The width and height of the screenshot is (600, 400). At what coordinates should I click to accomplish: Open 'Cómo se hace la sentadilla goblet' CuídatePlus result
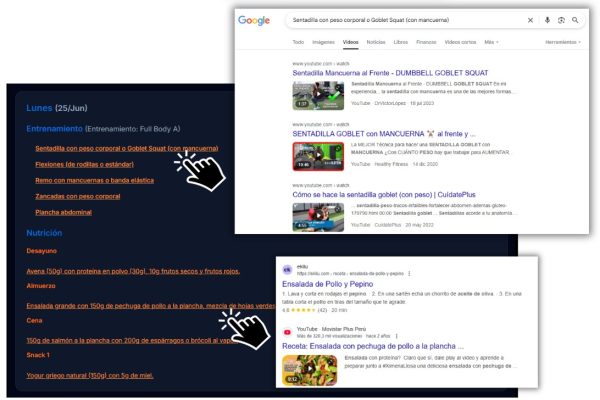384,194
